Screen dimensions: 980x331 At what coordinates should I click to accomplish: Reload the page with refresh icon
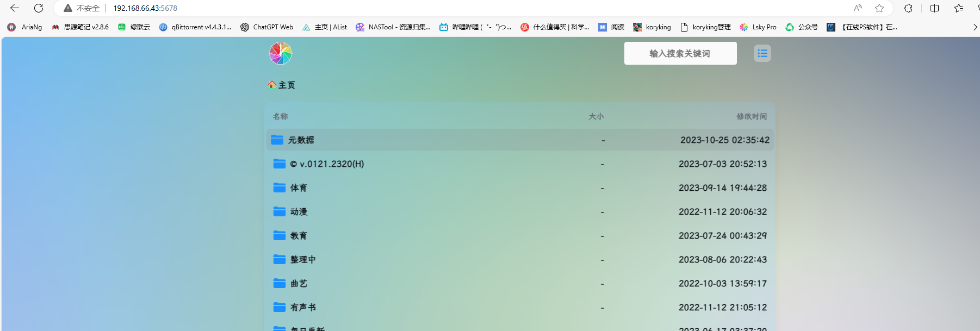pos(39,8)
